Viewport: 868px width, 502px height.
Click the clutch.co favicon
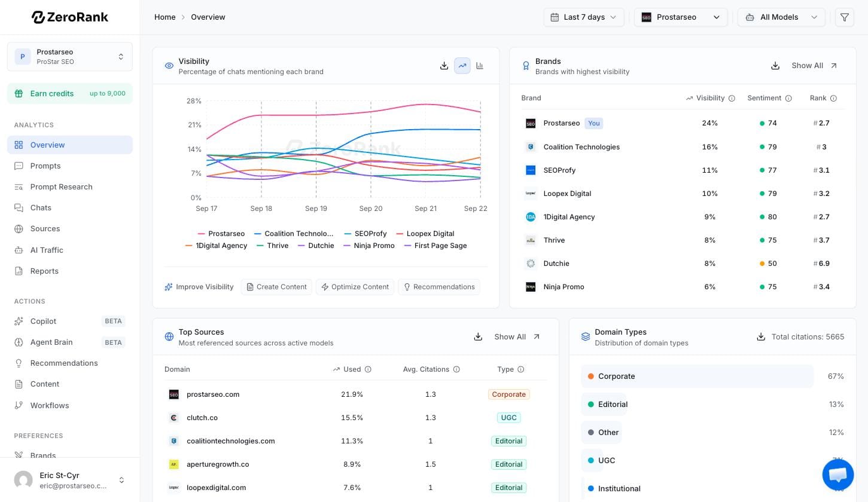pos(173,418)
